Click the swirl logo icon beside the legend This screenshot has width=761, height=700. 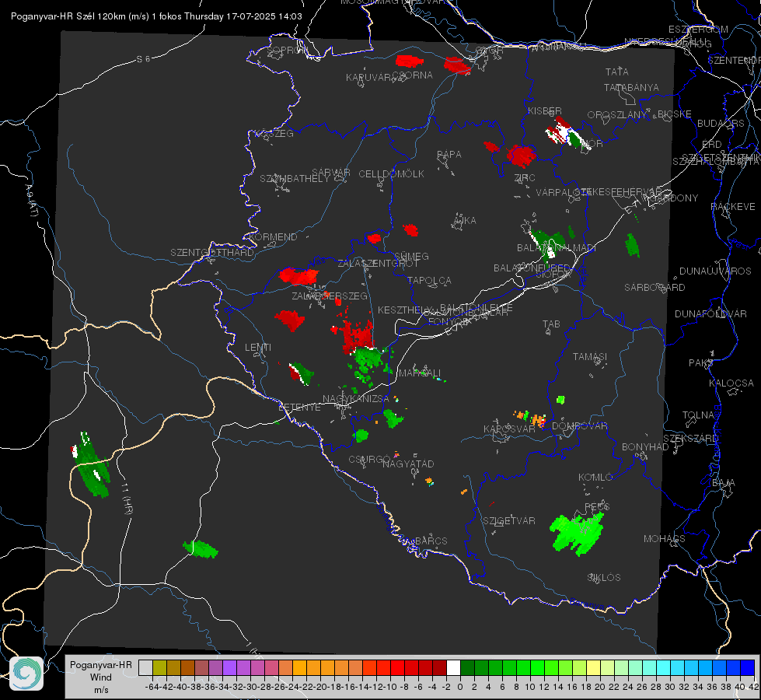pos(26,674)
